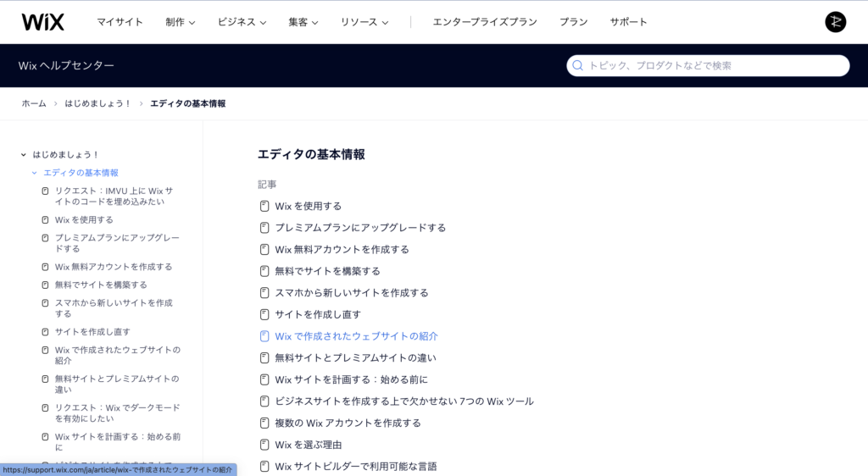
Task: Click document icon beside main list Wix サイトを計画する：始める前に
Action: pos(264,379)
